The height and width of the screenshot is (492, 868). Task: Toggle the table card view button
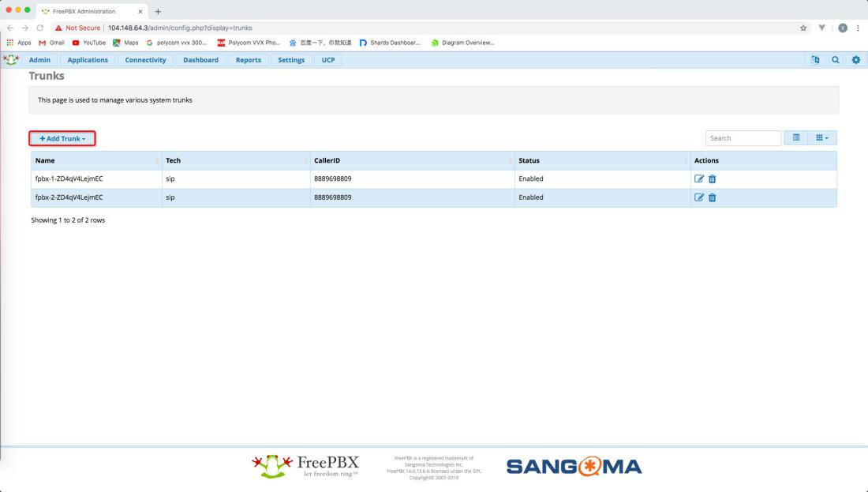pos(795,138)
